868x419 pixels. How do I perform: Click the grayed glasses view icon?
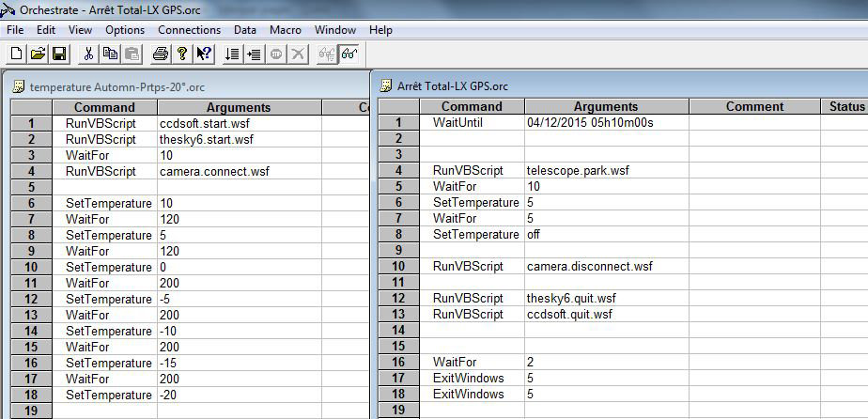[327, 54]
